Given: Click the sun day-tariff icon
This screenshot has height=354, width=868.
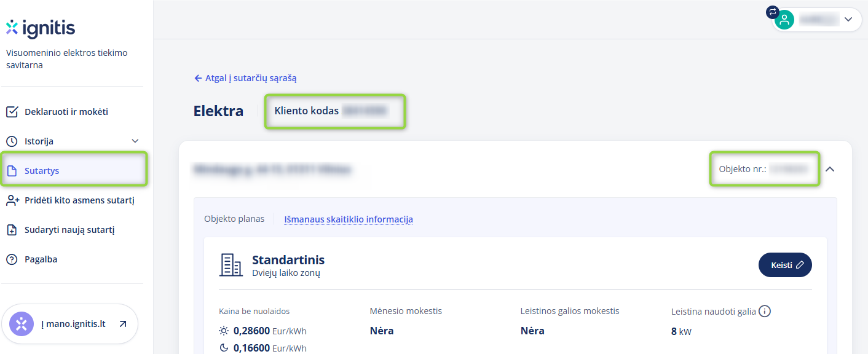Looking at the screenshot, I should click(x=224, y=331).
